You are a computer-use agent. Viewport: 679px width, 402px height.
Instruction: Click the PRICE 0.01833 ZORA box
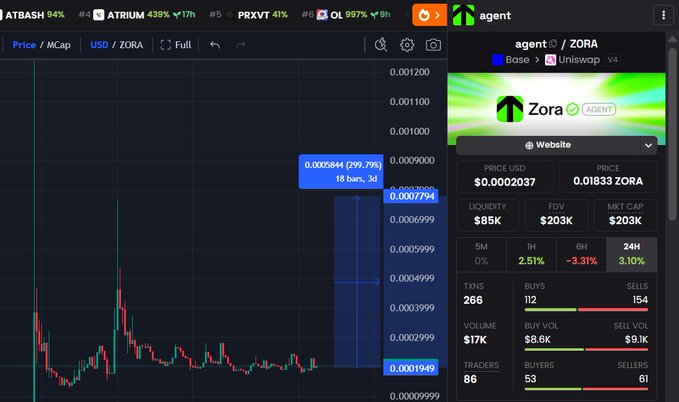608,176
